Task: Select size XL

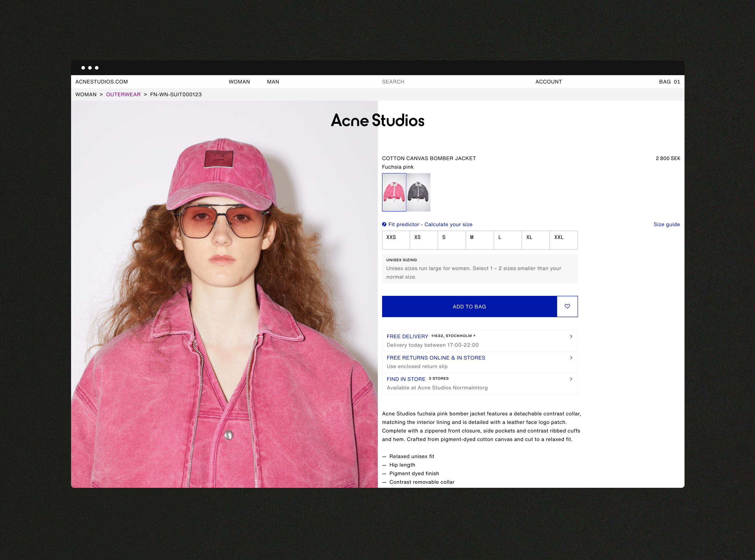Action: [536, 240]
